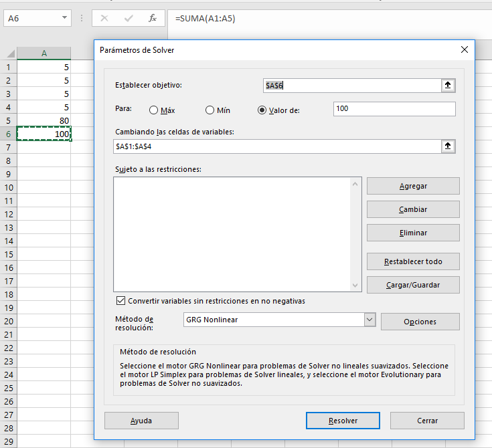Click the Valor de value field
The height and width of the screenshot is (448, 492).
[x=394, y=109]
